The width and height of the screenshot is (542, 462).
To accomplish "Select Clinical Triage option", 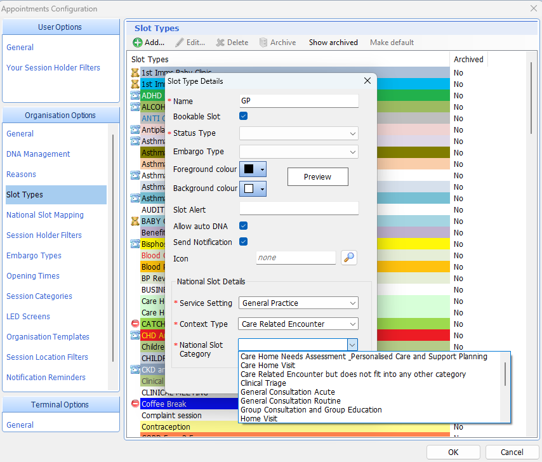I will coord(263,383).
